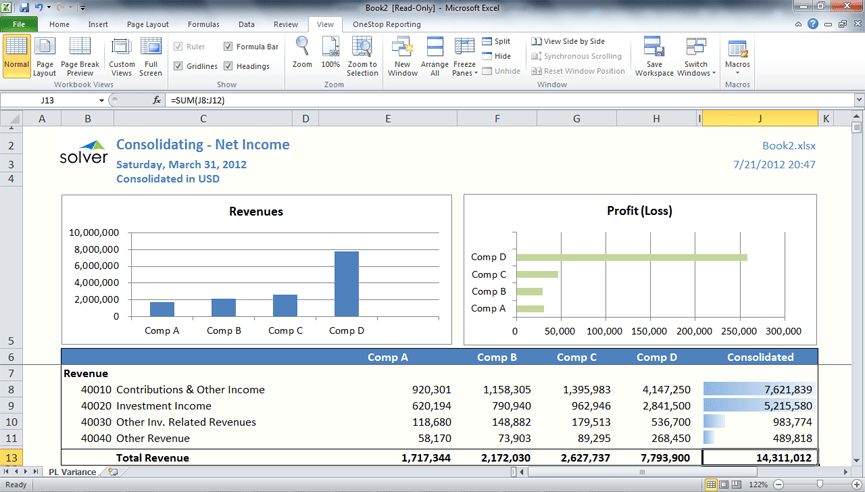Select the Profit (Loss) chart

(x=640, y=269)
